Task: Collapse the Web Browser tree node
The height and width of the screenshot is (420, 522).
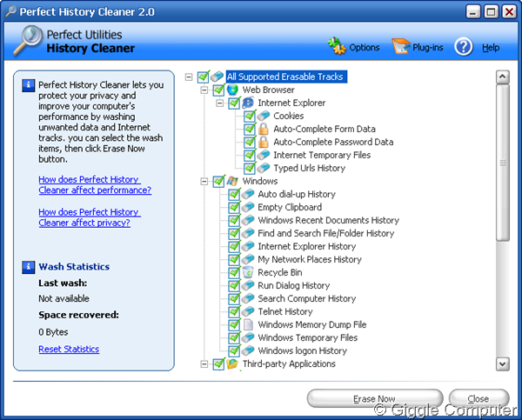Action: (x=204, y=90)
